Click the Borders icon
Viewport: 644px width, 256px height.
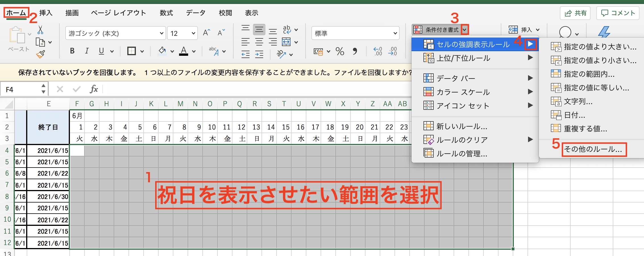click(x=131, y=51)
